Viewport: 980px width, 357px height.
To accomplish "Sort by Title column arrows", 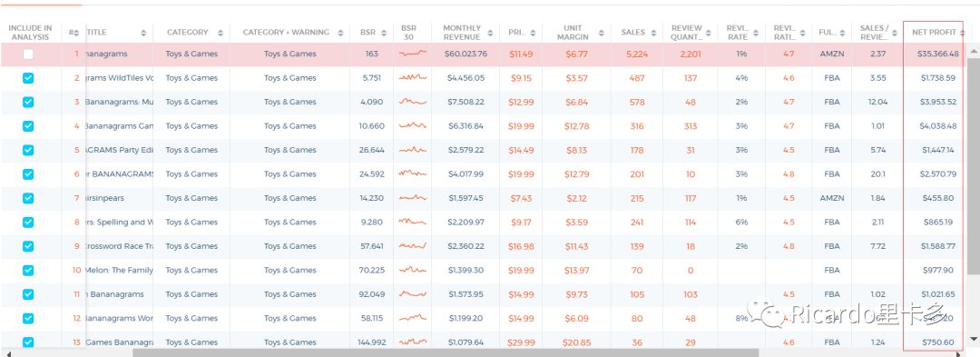I will pos(143,33).
